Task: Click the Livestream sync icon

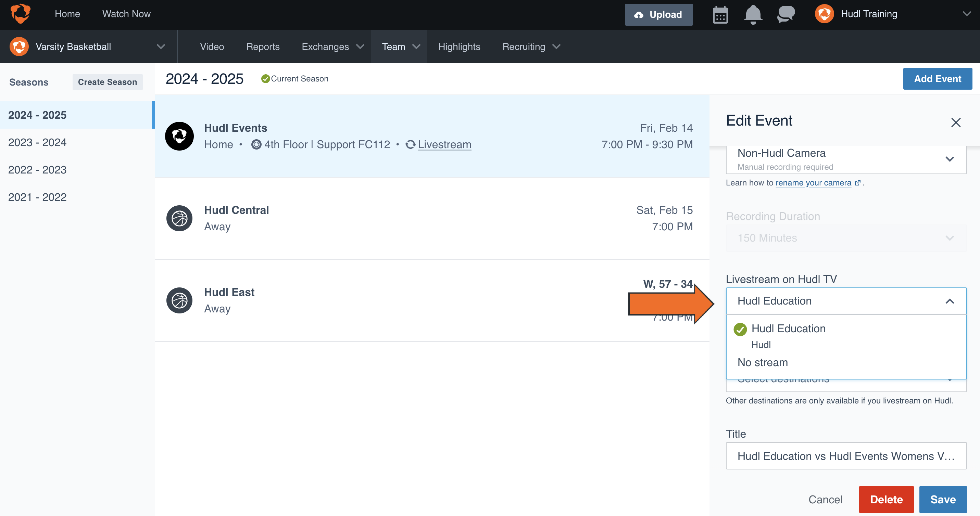Action: click(410, 144)
